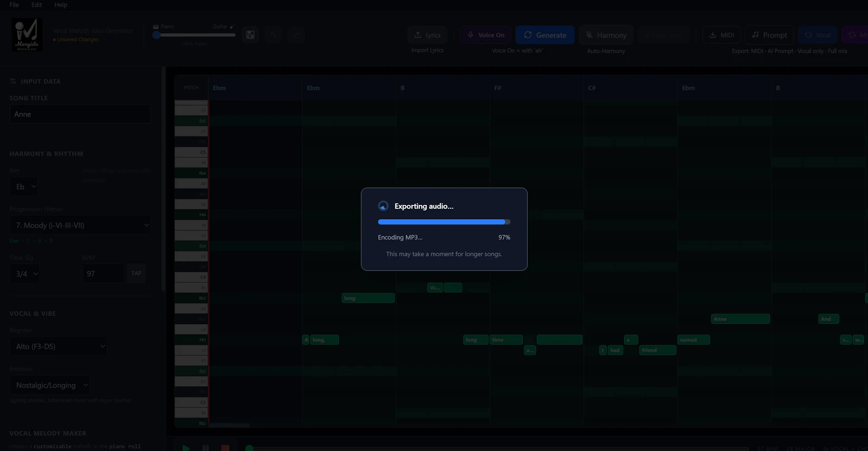
Task: Select the 'time' note block
Action: (x=506, y=340)
